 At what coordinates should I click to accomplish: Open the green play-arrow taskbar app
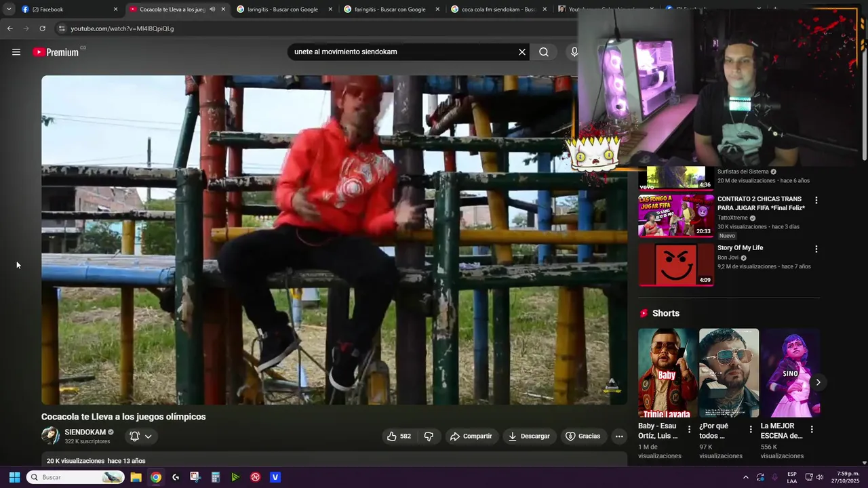tap(235, 477)
